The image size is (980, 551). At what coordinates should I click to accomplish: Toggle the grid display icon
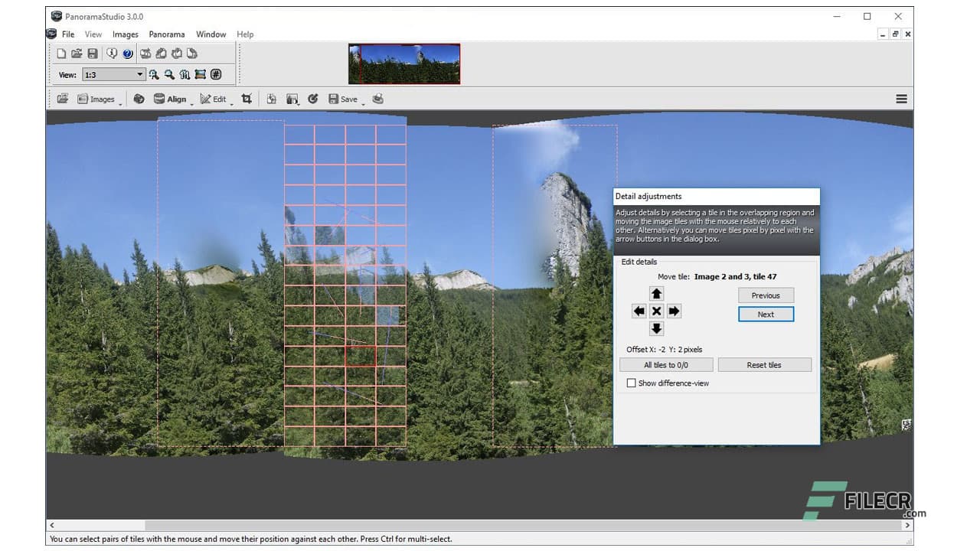[217, 74]
